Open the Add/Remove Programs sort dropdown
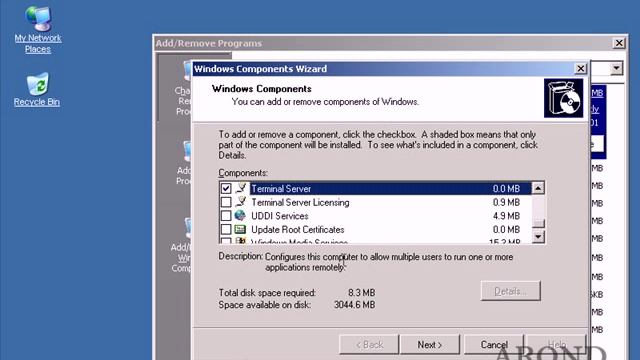 tap(616, 68)
